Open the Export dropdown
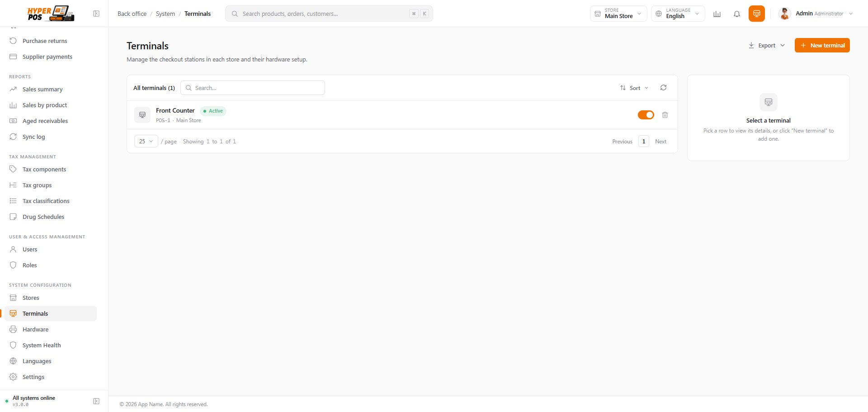The width and height of the screenshot is (868, 412). 767,45
